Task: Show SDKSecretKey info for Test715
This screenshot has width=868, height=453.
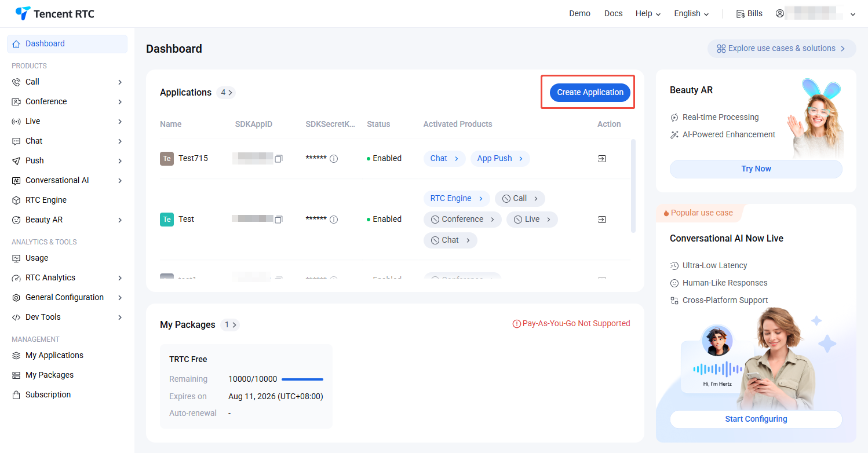Action: 334,159
